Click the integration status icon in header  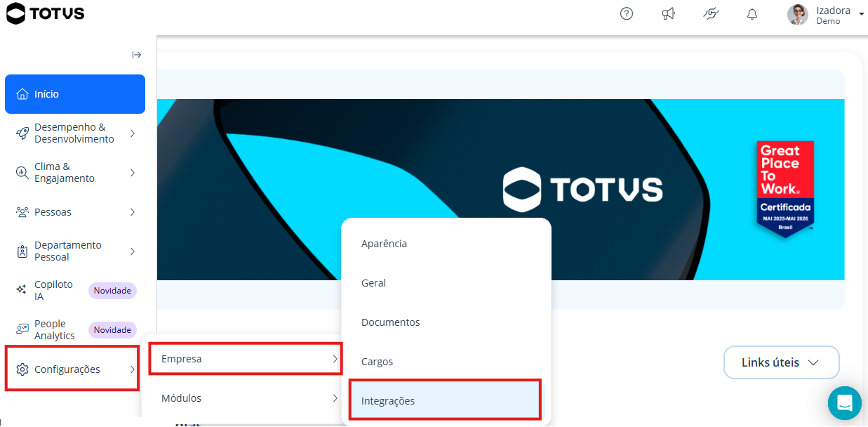[711, 14]
